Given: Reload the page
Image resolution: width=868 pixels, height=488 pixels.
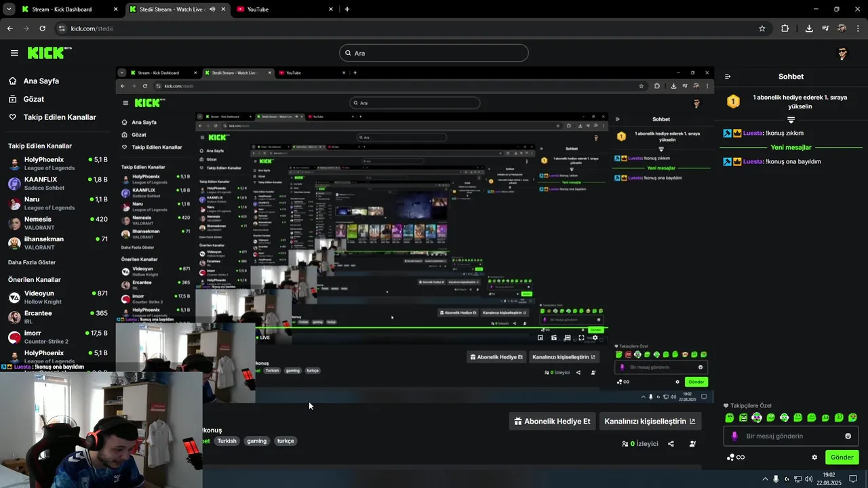Looking at the screenshot, I should (42, 28).
